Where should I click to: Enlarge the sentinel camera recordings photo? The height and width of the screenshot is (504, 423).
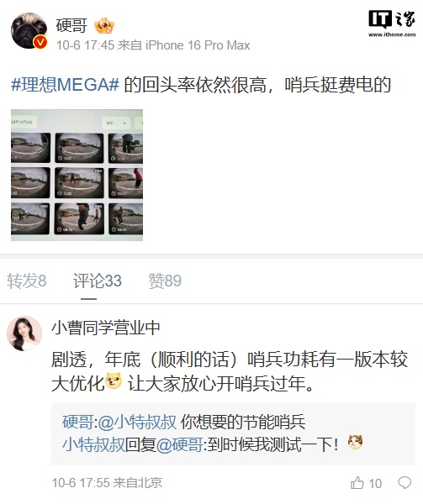coord(77,176)
